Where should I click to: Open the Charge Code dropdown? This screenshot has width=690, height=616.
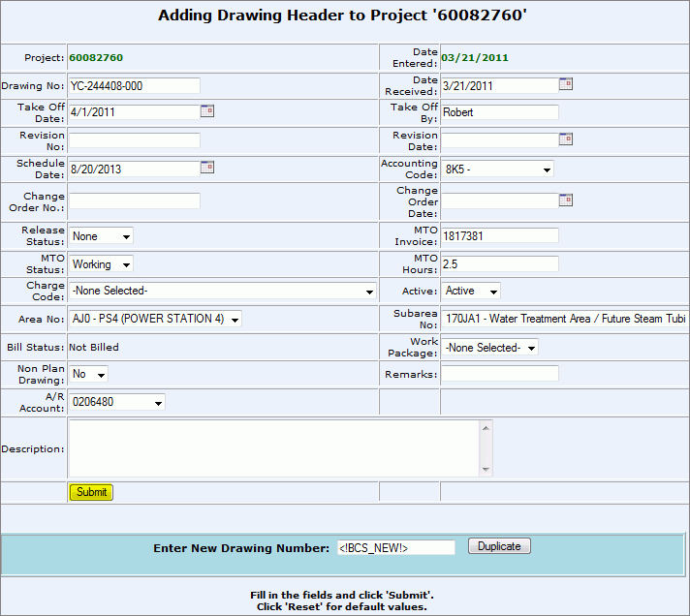click(x=222, y=291)
